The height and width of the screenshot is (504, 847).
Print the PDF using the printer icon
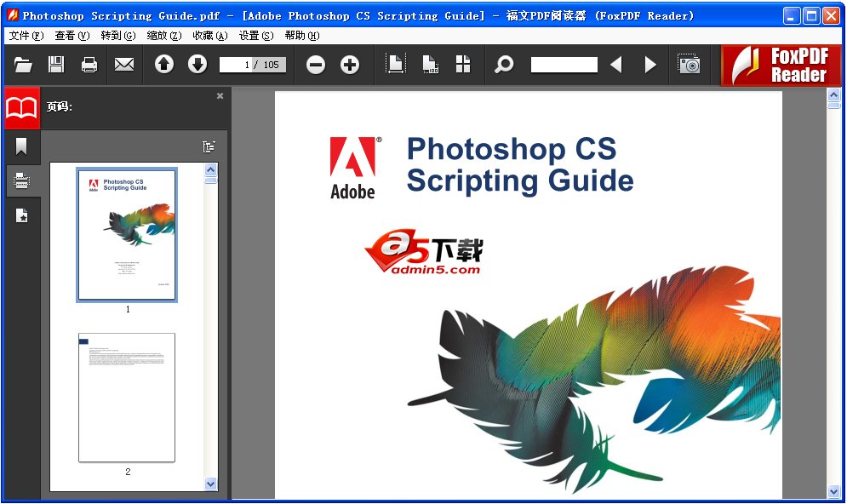click(89, 65)
